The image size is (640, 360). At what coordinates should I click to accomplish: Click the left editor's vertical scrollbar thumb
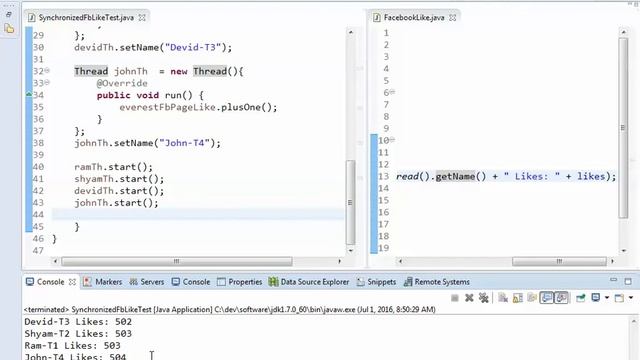350,202
